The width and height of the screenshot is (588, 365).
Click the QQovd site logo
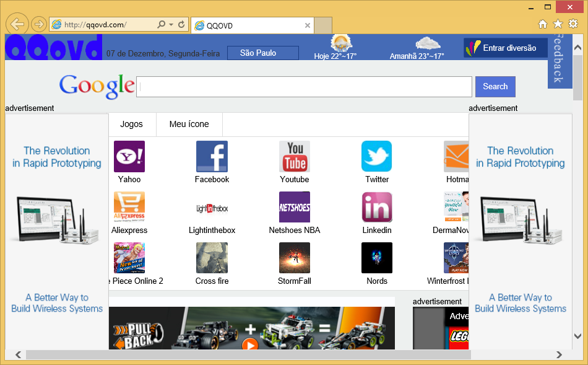pyautogui.click(x=54, y=47)
